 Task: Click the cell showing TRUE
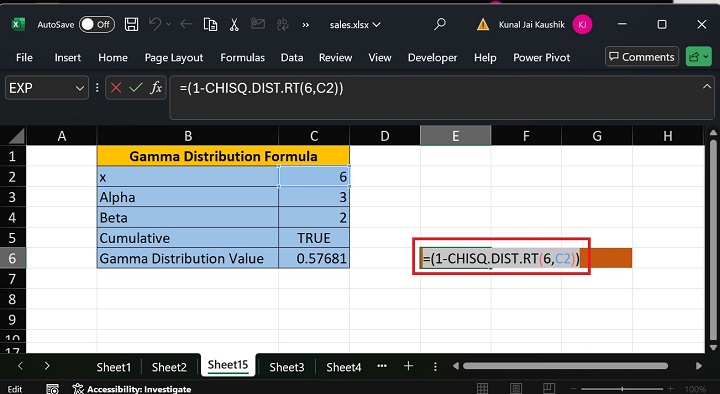point(314,238)
